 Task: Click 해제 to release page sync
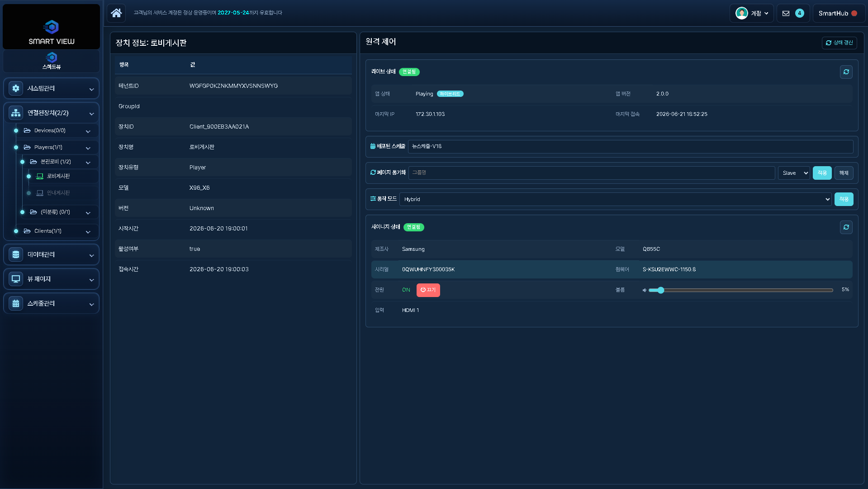(844, 173)
